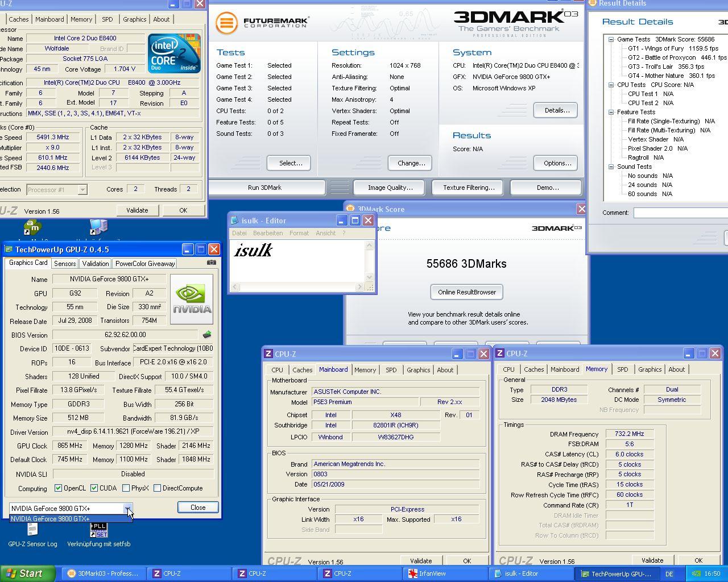Click the Memory CPU-Z window title icon

(500, 354)
